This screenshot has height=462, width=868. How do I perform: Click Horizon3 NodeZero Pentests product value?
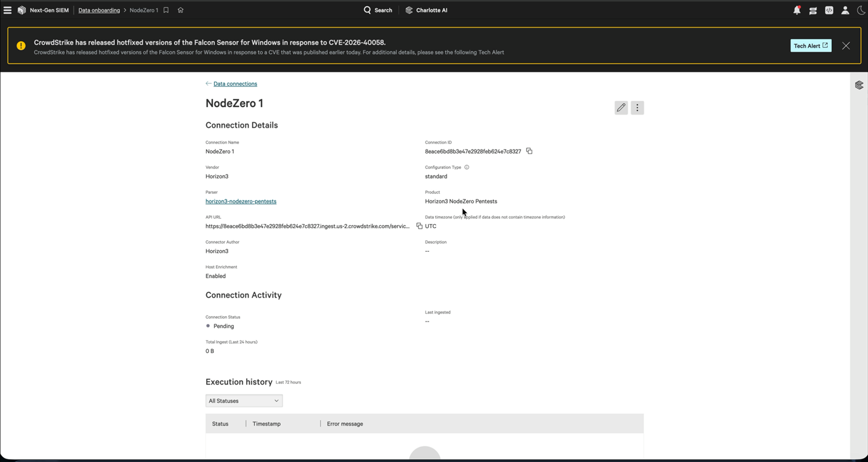(x=461, y=201)
